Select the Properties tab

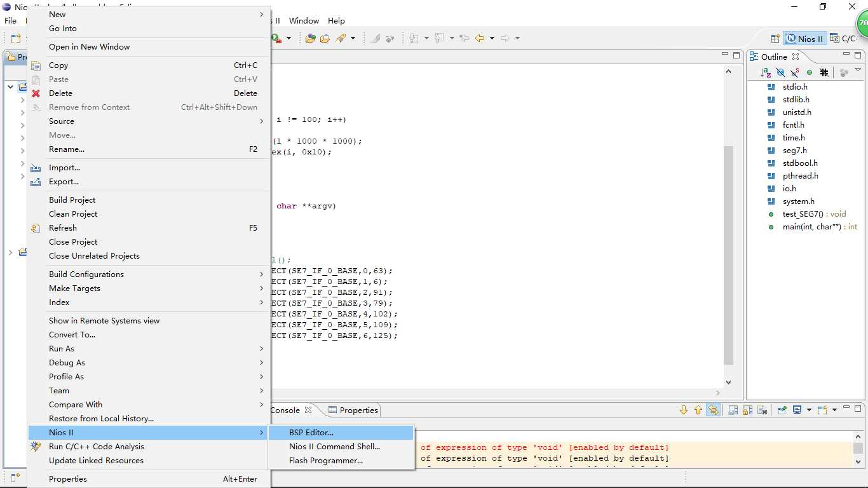click(353, 410)
